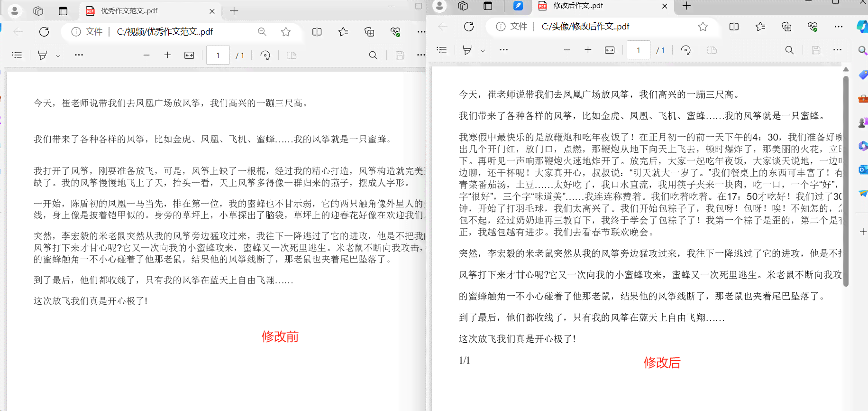868x411 pixels.
Task: Refresh the right browser page
Action: point(469,27)
